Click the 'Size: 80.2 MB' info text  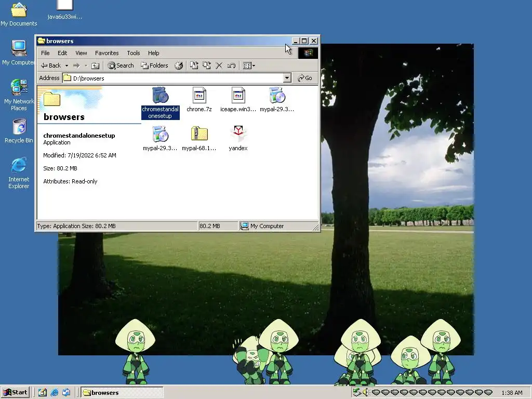pos(60,168)
